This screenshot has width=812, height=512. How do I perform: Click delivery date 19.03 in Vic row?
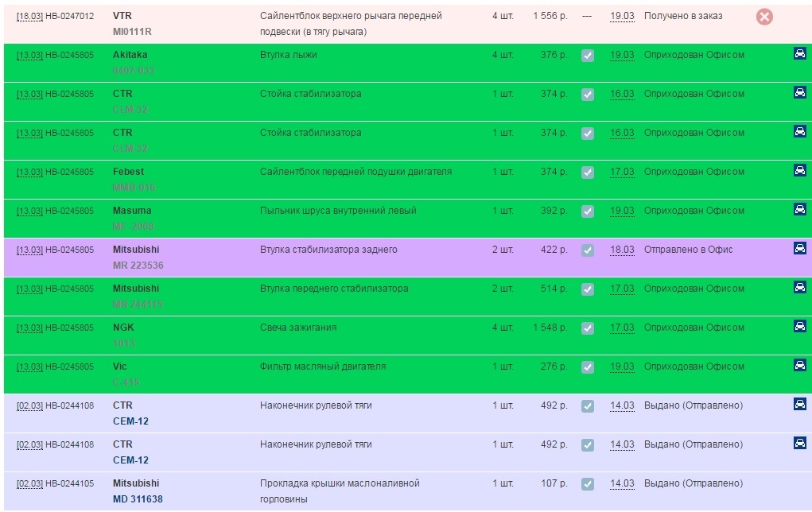(x=622, y=367)
